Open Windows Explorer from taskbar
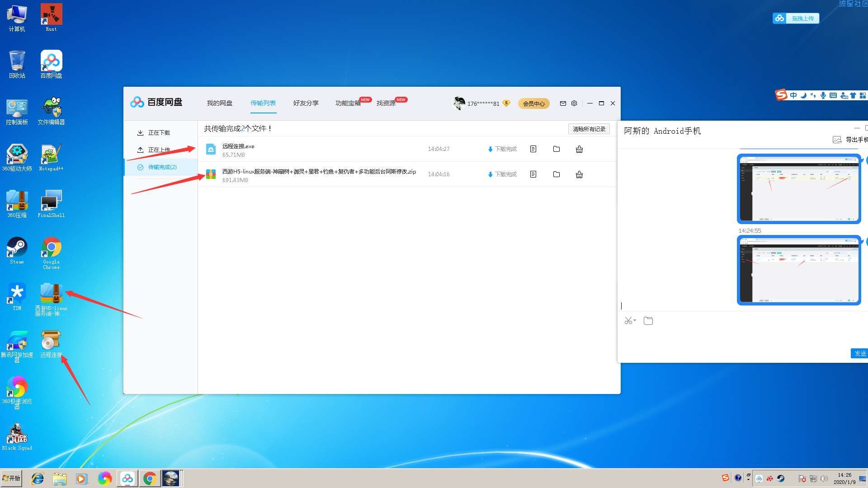 (60, 479)
